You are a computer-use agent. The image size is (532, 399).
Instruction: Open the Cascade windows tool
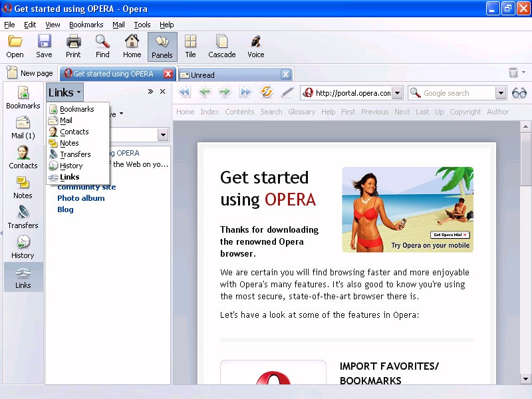pos(221,47)
